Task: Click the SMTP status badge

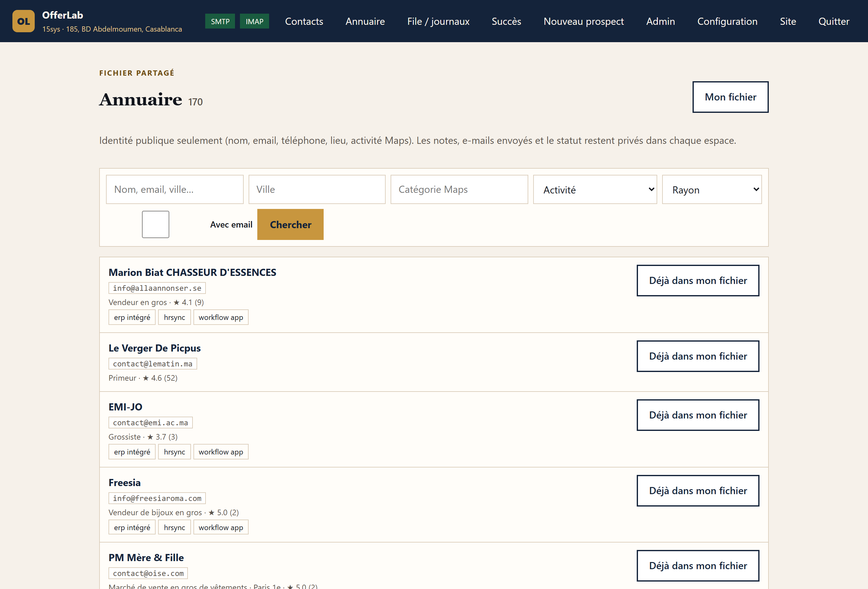Action: tap(220, 21)
